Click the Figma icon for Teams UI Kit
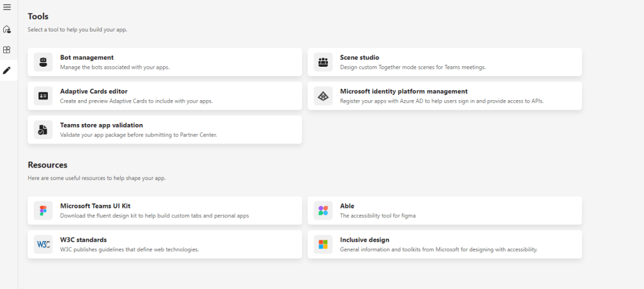 (43, 210)
